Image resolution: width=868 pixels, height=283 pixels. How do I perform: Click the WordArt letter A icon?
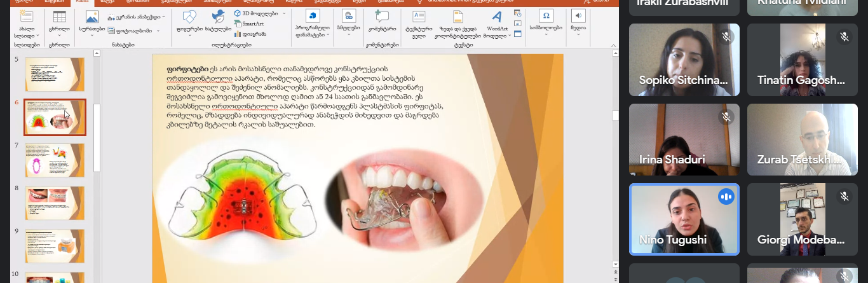(497, 17)
